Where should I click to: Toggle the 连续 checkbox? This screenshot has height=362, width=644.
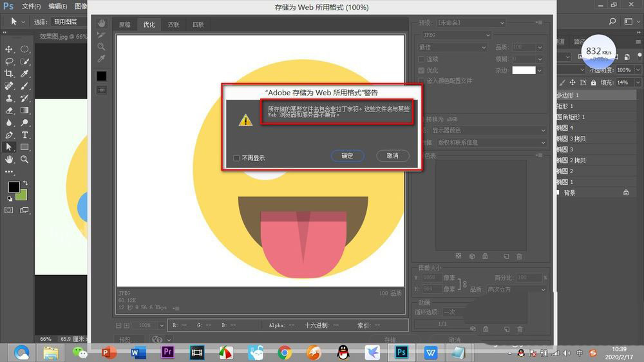(x=421, y=59)
